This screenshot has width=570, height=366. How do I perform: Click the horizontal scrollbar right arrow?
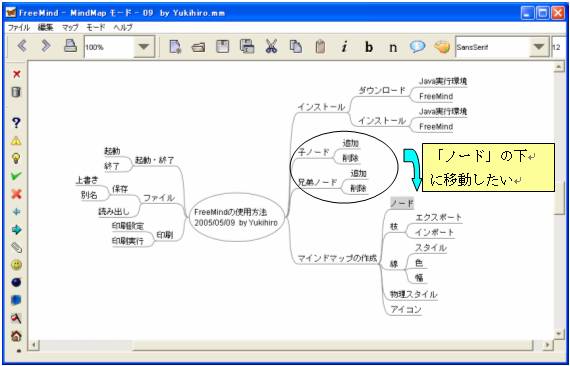547,345
